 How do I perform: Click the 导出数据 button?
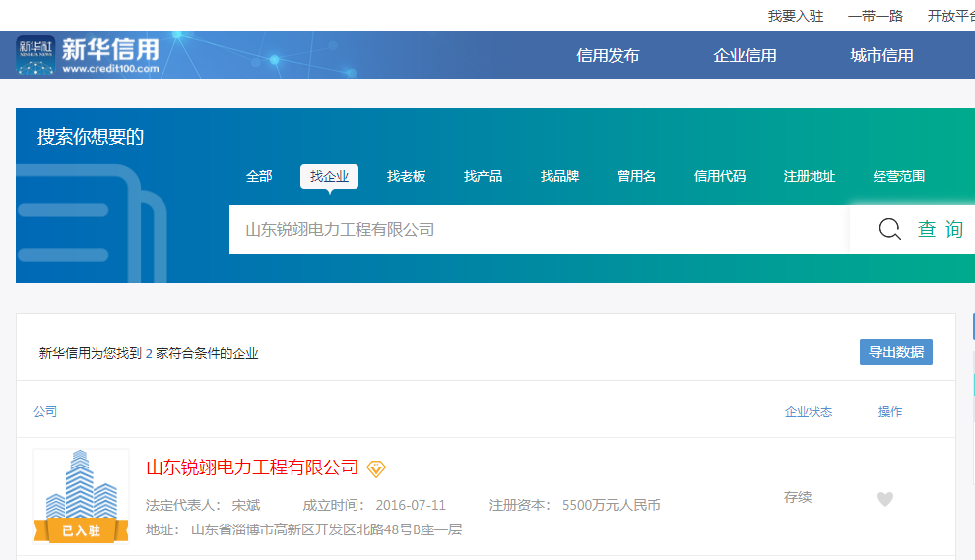[896, 352]
